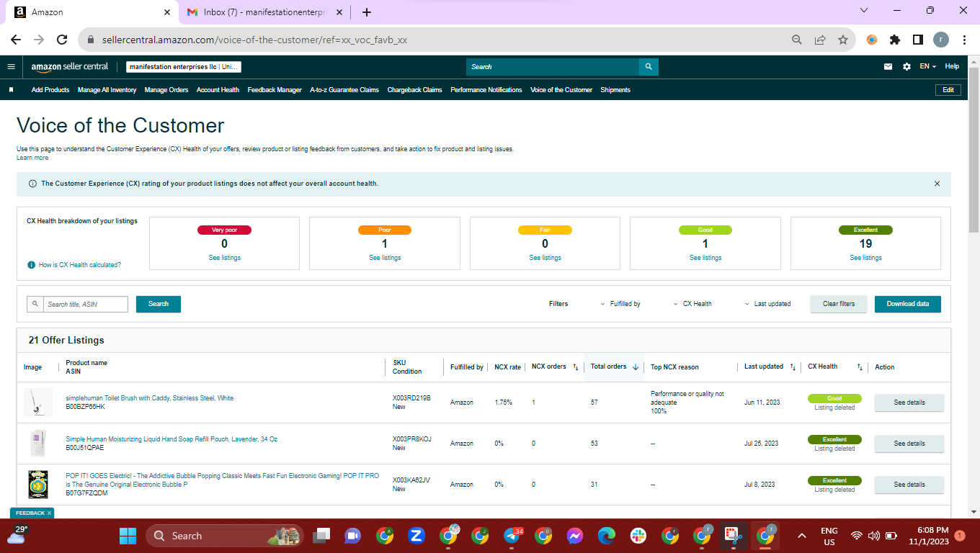Switch to the Gmail Inbox tab
The height and width of the screenshot is (553, 980).
265,12
